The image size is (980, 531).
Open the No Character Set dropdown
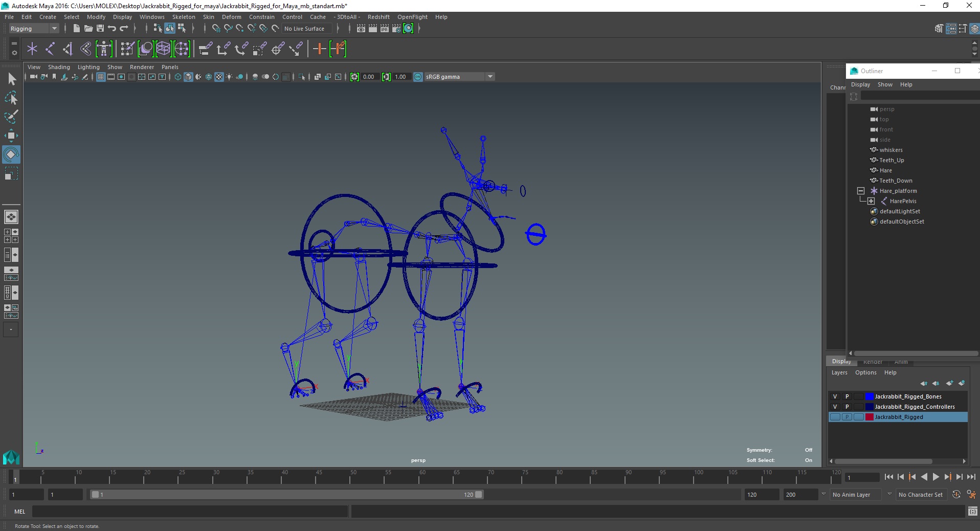pyautogui.click(x=922, y=495)
